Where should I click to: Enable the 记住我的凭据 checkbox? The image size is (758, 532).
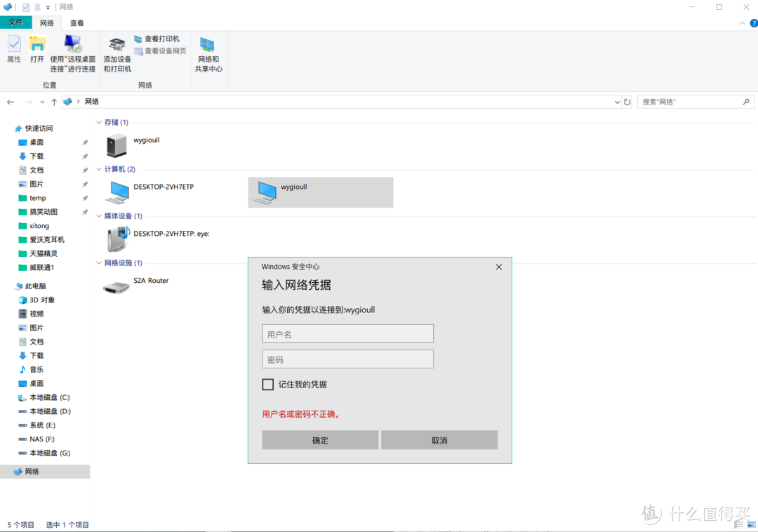pos(267,385)
